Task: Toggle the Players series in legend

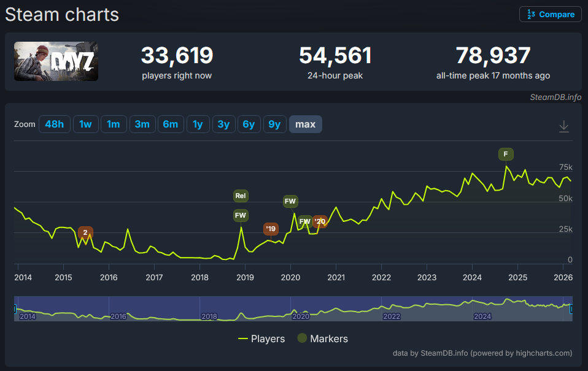Action: (x=261, y=338)
